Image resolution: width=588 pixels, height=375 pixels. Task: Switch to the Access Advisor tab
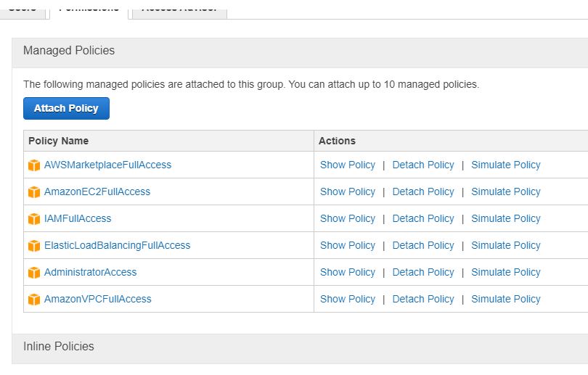[179, 8]
